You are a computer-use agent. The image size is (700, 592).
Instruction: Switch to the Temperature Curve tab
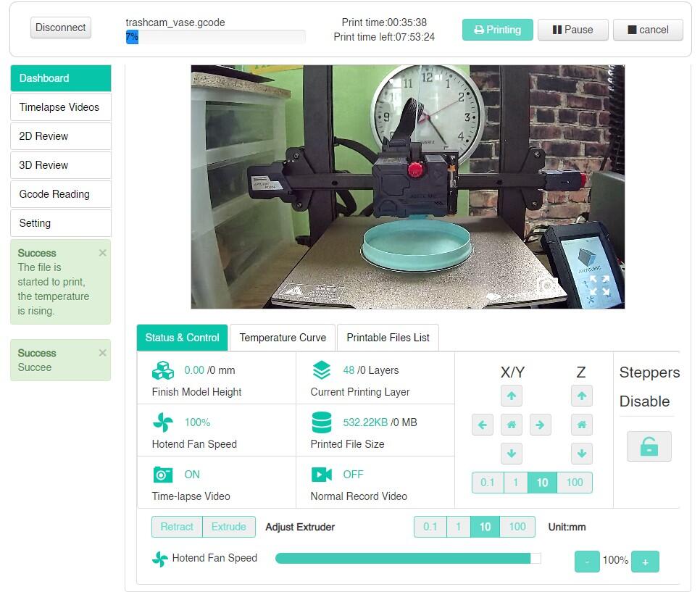pos(283,338)
